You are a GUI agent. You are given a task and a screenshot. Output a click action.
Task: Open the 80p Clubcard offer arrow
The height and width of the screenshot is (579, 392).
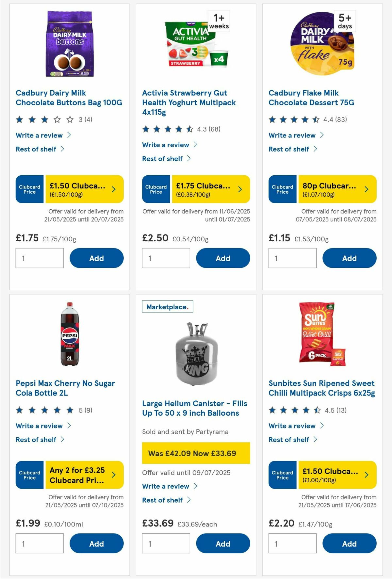coord(366,189)
